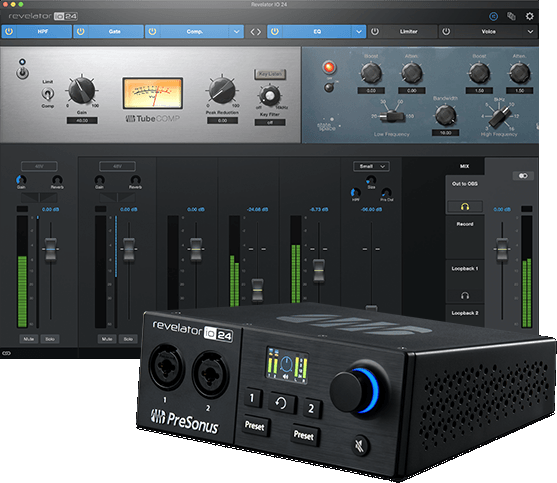Viewport: 557px width, 483px height.
Task: Toggle Gate power button
Action: click(81, 32)
